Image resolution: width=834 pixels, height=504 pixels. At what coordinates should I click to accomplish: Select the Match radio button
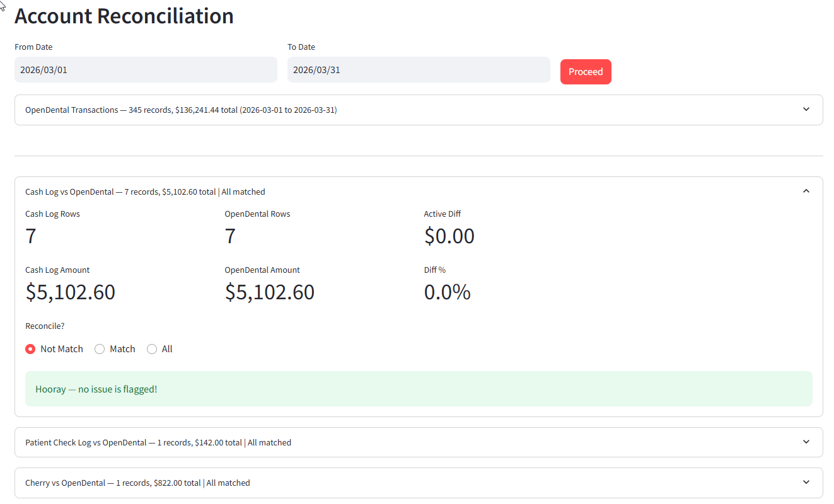pos(99,348)
